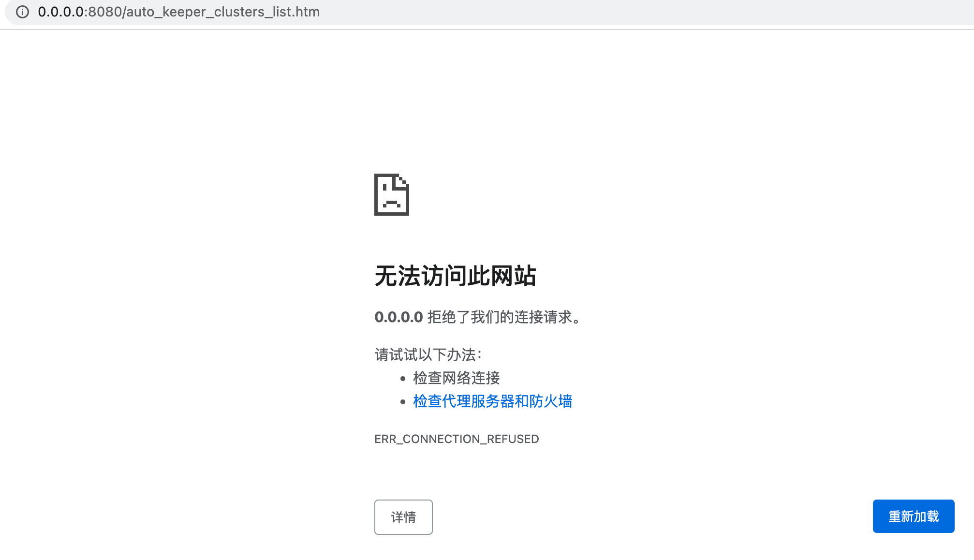The image size is (974, 560).
Task: Click the 重新加载 reload button
Action: click(x=913, y=516)
